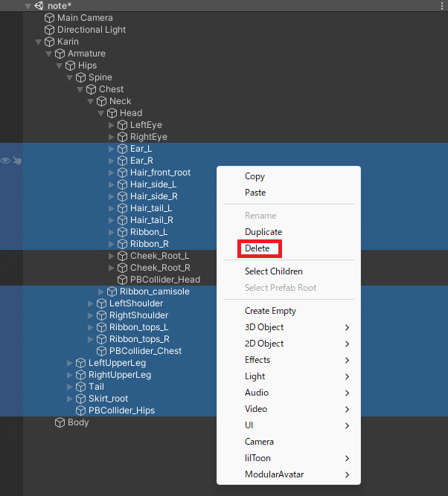Viewport: 448px width, 496px height.
Task: Click the cube icon of Ribbon_camisole
Action: [112, 292]
